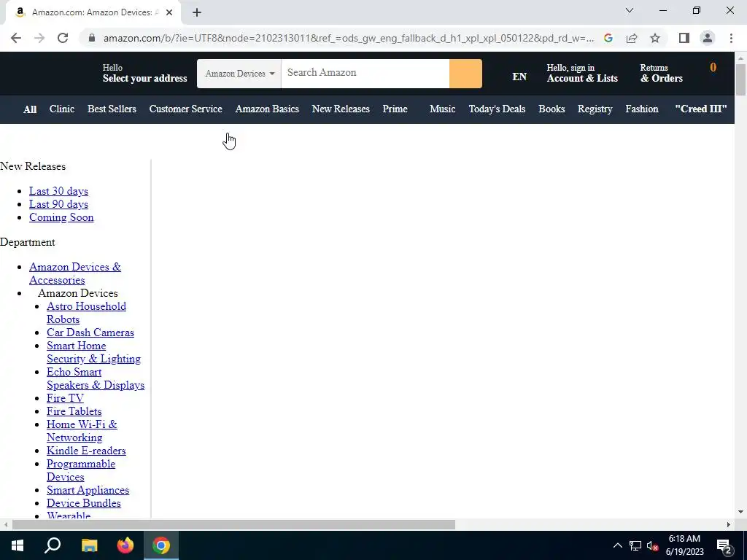Open the Windows Start menu

(x=18, y=545)
